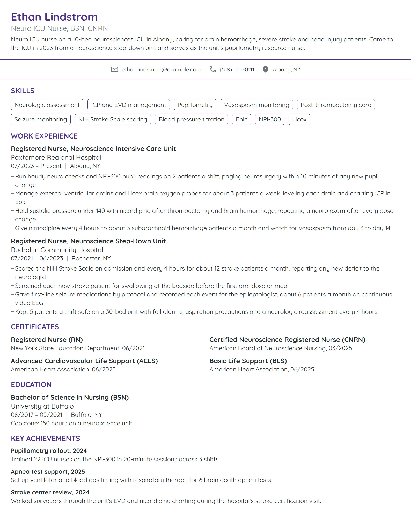Click the 'Basic Life Support (BLS)' certificate
Viewport: 411px width, 532px height.
[x=248, y=361]
